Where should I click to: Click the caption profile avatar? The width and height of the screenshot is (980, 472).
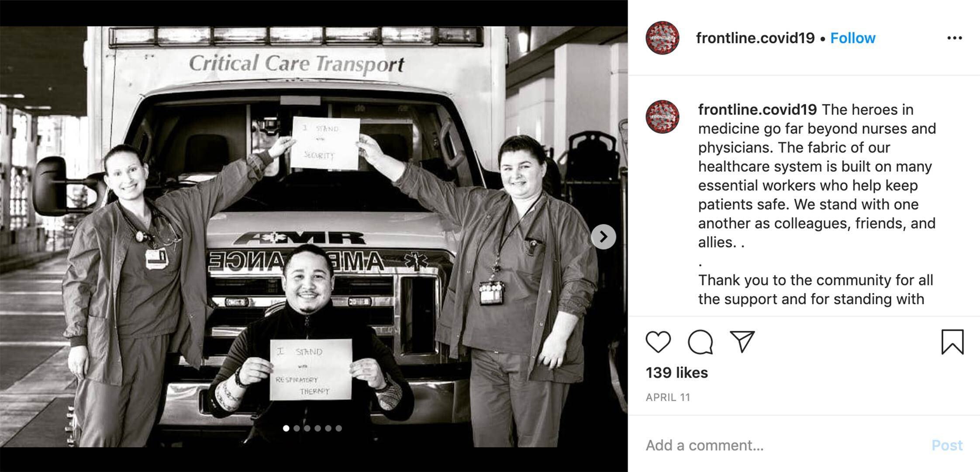tap(662, 117)
